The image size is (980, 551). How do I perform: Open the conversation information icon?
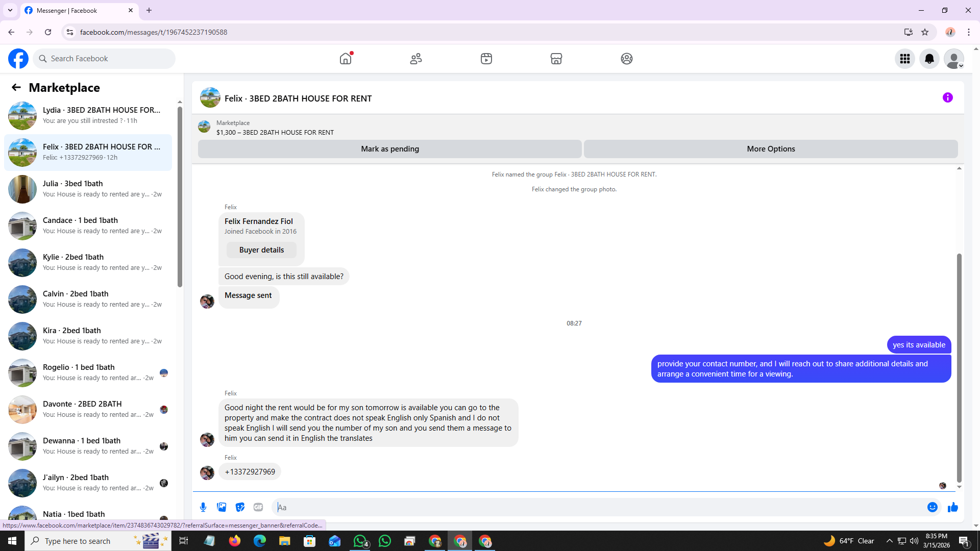(x=948, y=97)
